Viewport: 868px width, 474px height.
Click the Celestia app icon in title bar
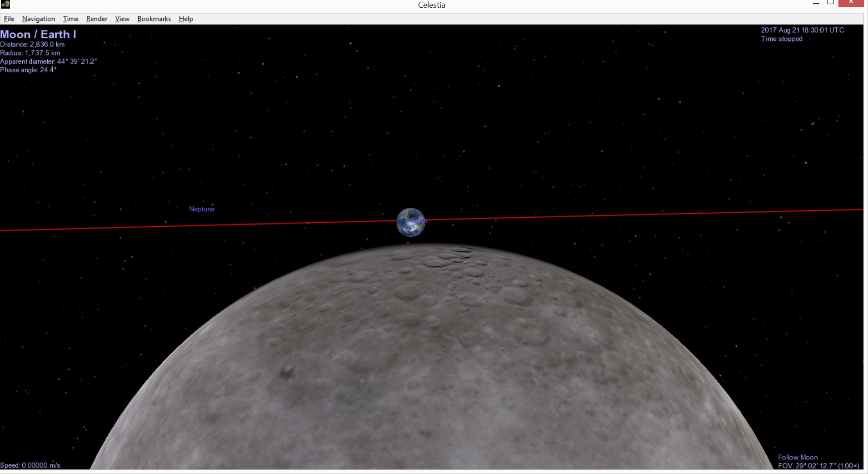pos(5,4)
